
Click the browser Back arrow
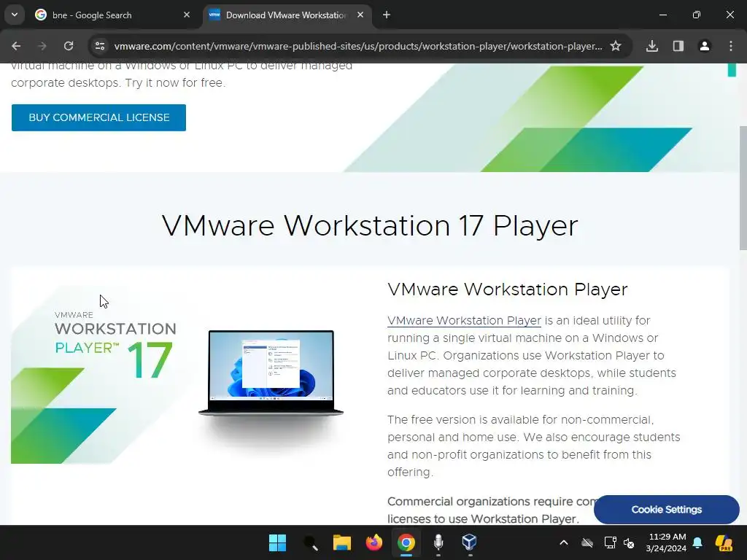[x=16, y=46]
